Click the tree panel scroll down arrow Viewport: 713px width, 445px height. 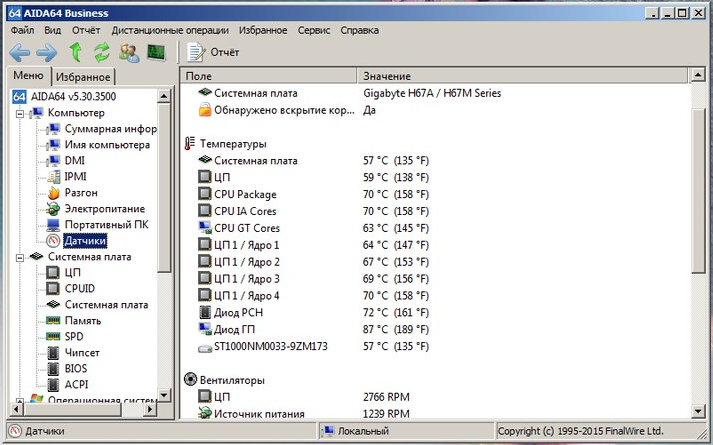[164, 395]
